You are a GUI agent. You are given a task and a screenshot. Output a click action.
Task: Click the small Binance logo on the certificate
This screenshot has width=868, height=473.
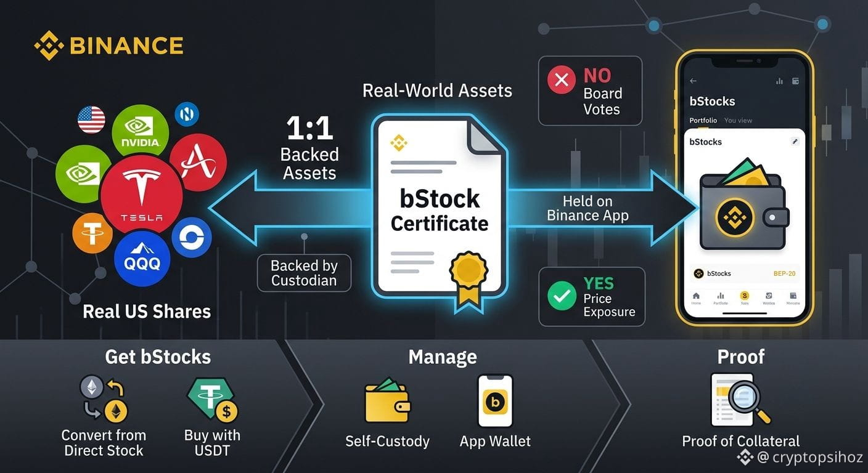click(398, 144)
